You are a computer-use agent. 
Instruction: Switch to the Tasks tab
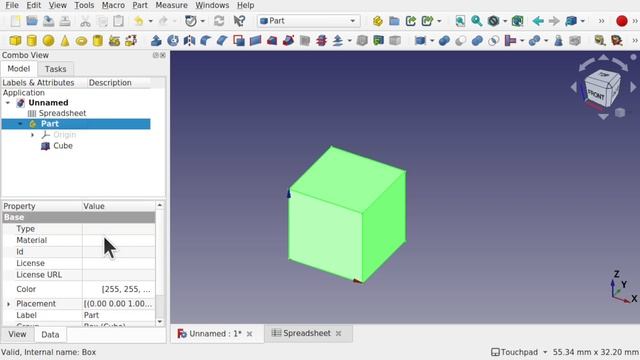(56, 69)
